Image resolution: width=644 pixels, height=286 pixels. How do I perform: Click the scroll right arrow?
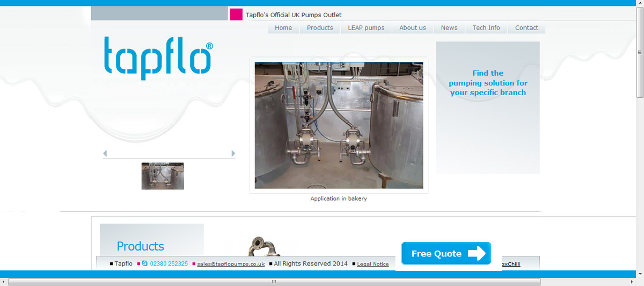click(x=632, y=282)
